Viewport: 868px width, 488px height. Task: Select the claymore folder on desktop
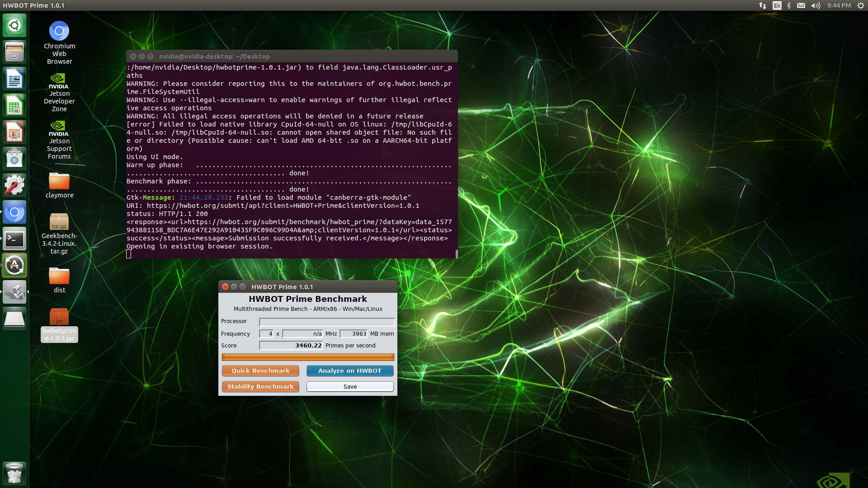point(59,185)
